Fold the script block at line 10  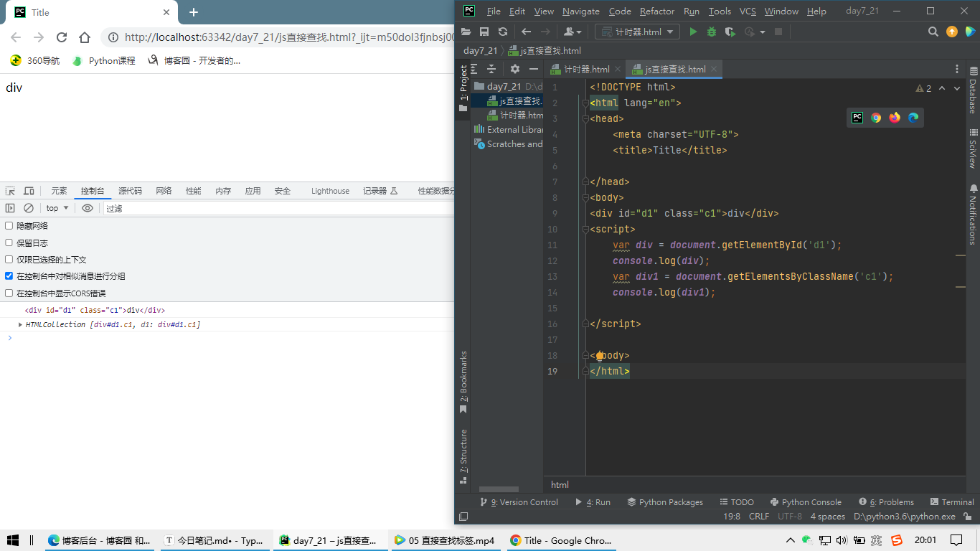585,229
